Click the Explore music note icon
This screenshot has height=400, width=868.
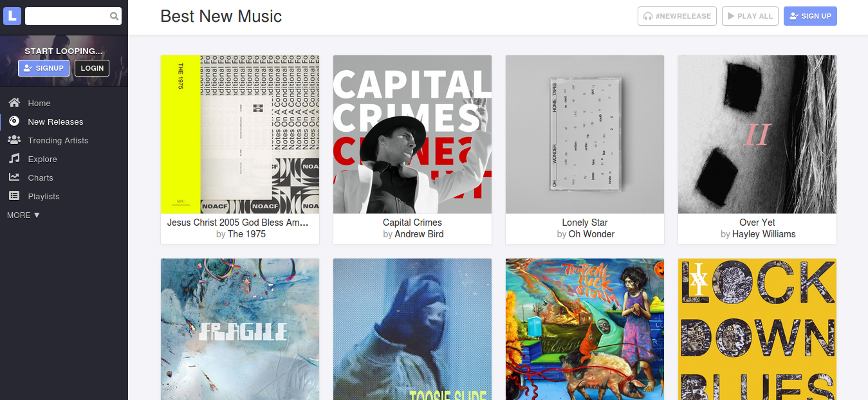tap(14, 159)
